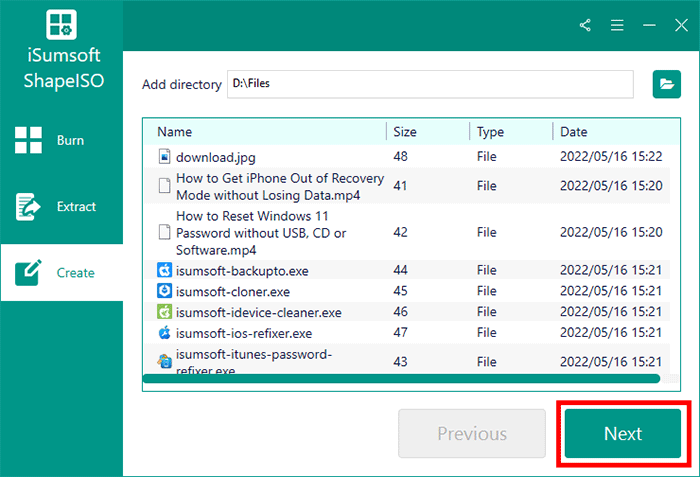Viewport: 700px width, 477px height.
Task: Select 'How to Reset Windows 11 Password' file
Action: click(261, 233)
